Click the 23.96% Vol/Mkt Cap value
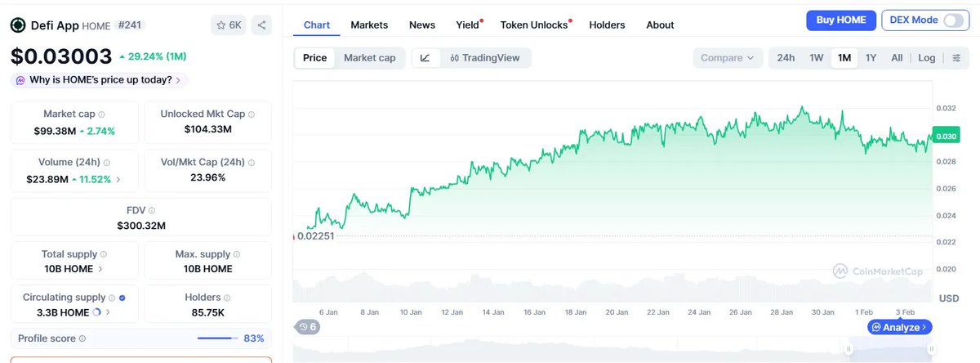The width and height of the screenshot is (980, 363). (207, 177)
